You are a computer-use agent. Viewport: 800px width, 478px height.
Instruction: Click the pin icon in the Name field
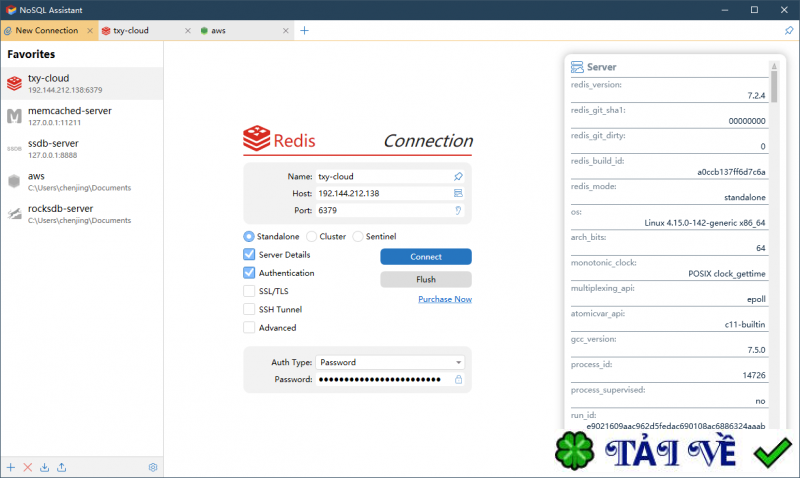[x=458, y=177]
